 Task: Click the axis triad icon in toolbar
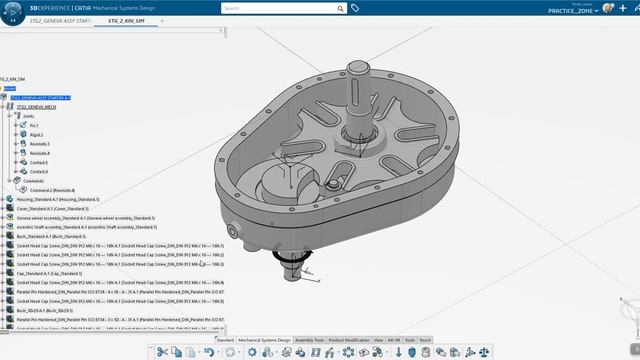pyautogui.click(x=470, y=352)
